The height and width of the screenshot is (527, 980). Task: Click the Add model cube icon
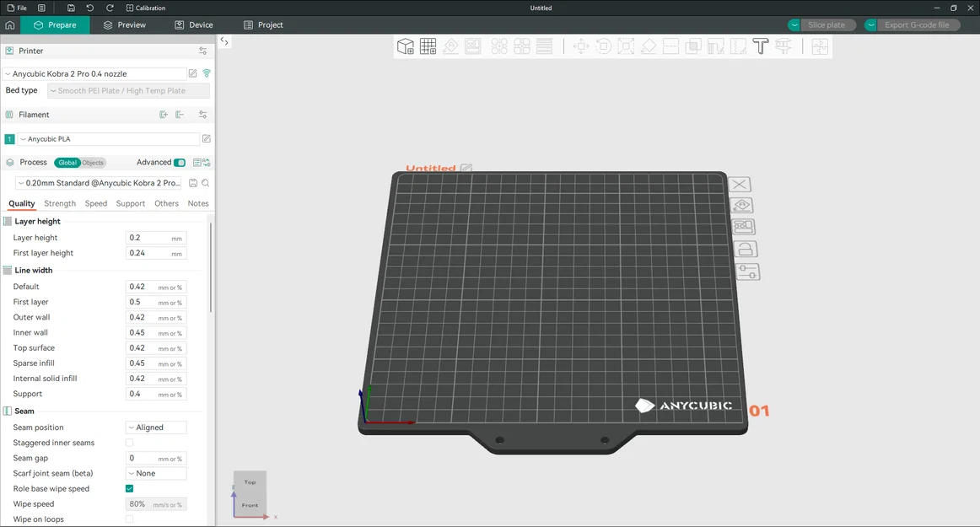pos(406,46)
